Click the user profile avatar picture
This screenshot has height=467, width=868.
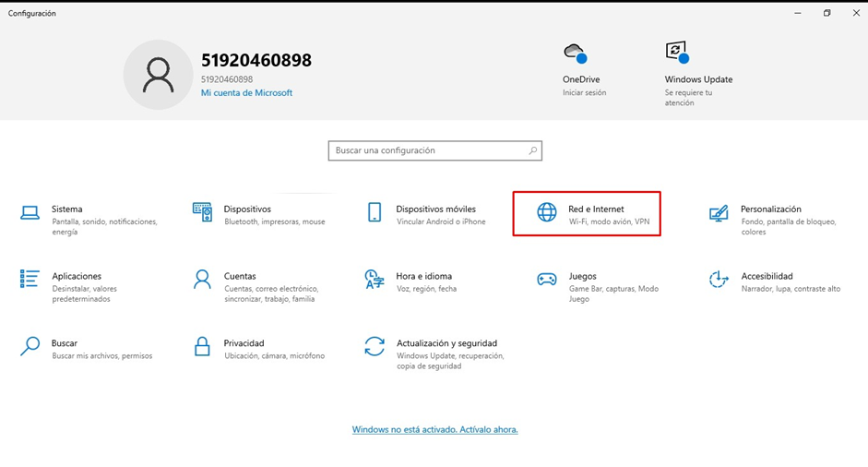[x=158, y=75]
